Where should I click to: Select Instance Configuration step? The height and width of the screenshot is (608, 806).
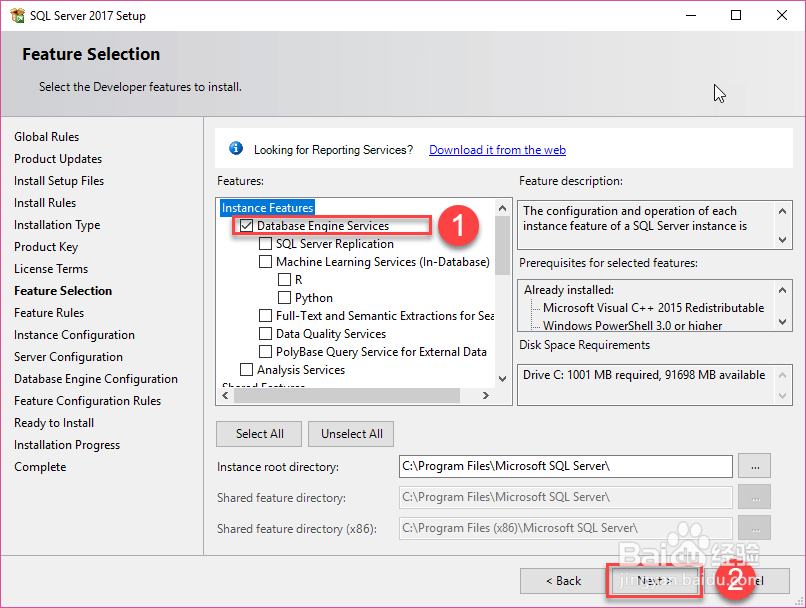coord(74,335)
